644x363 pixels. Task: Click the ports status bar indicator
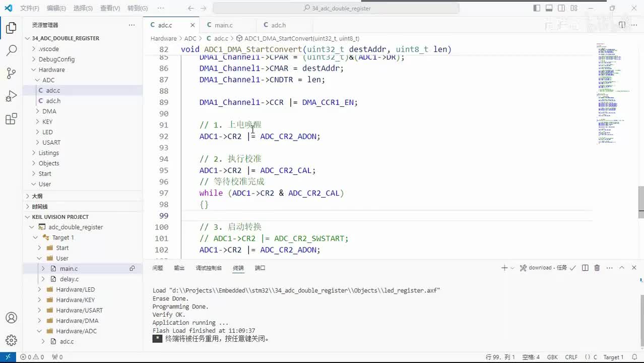57,357
